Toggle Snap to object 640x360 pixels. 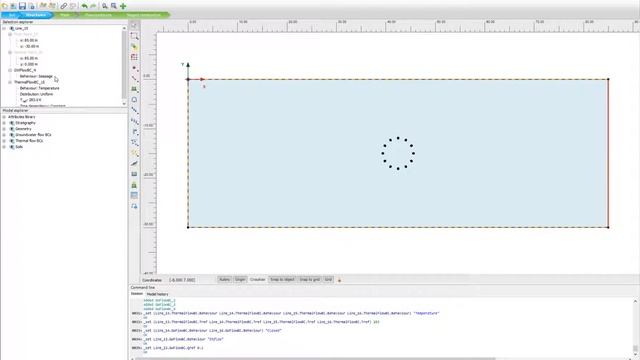click(x=282, y=280)
